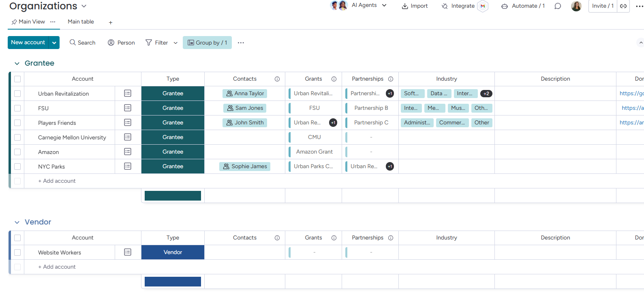Open the New account dropdown arrow
This screenshot has width=644, height=295.
[54, 43]
